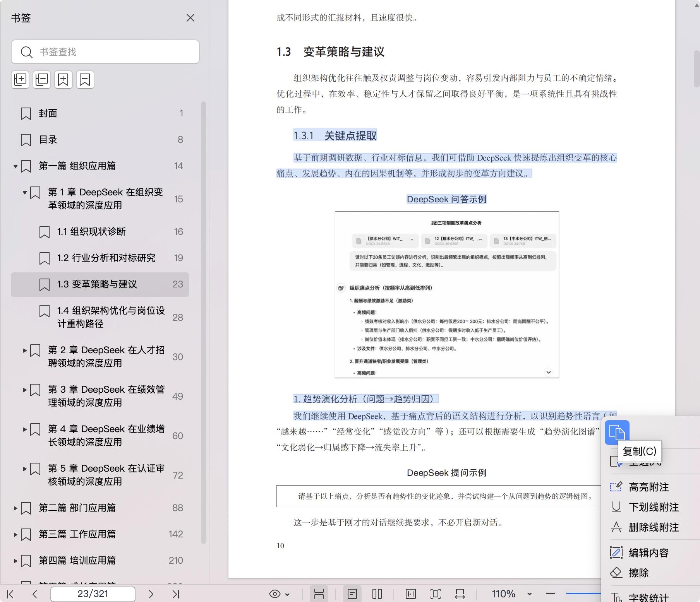Click the embedded DeepSeek 问答示例 image
Screen dimensions: 700x602
(x=447, y=295)
